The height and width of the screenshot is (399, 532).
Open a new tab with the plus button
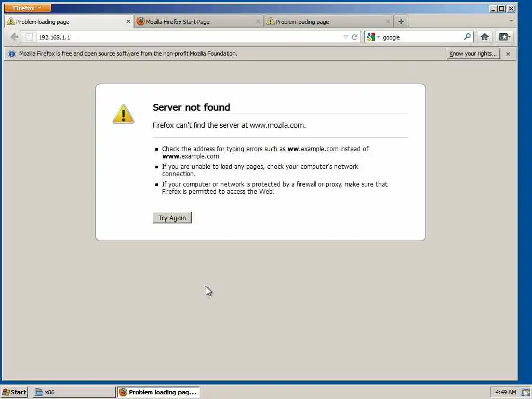coord(401,21)
